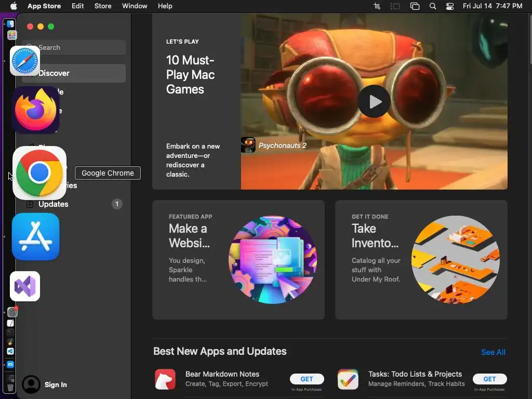The width and height of the screenshot is (532, 399).
Task: Launch Firefox from the Dock
Action: [x=36, y=110]
